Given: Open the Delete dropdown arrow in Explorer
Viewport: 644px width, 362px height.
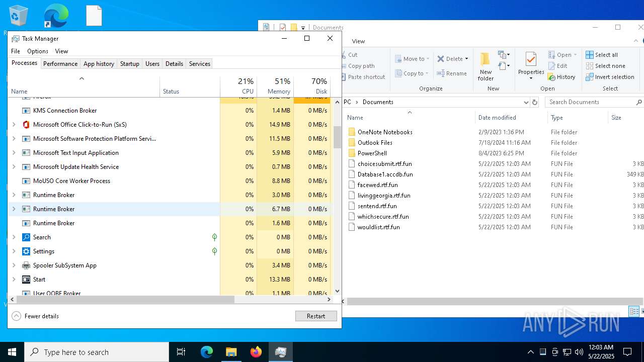Looking at the screenshot, I should 466,59.
